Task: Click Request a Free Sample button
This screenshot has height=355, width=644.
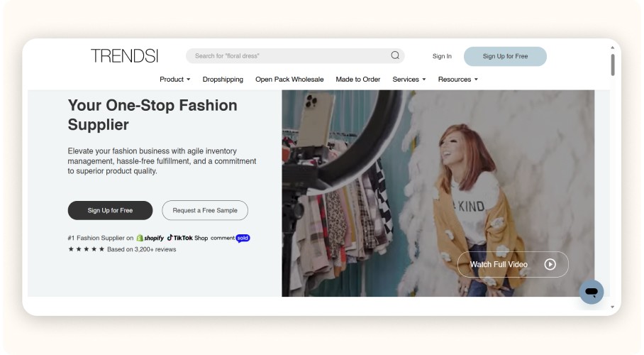Action: point(205,210)
